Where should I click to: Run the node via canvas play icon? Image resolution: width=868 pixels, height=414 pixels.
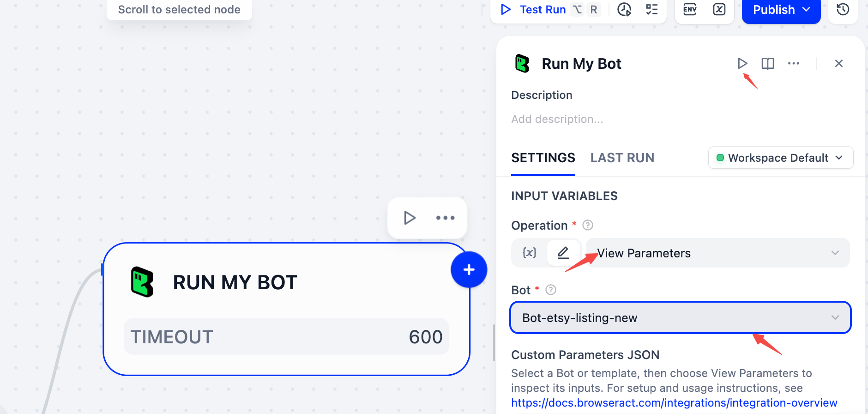(410, 218)
